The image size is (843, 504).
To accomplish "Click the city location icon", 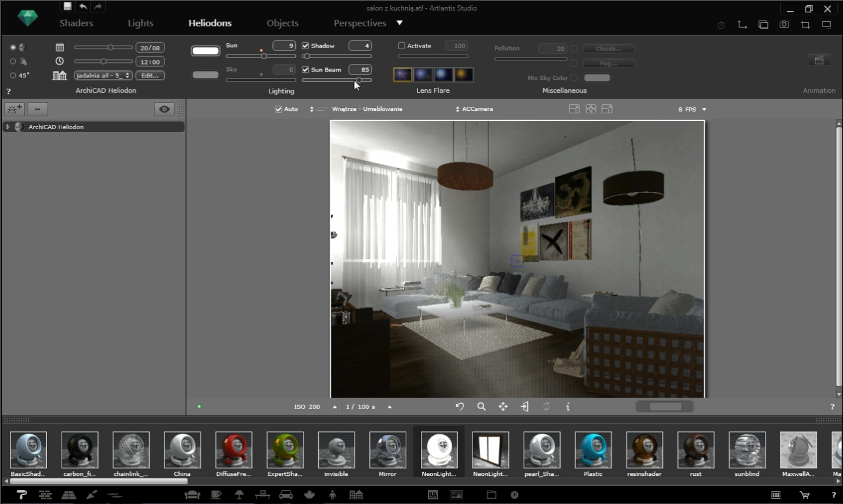I will pyautogui.click(x=59, y=75).
